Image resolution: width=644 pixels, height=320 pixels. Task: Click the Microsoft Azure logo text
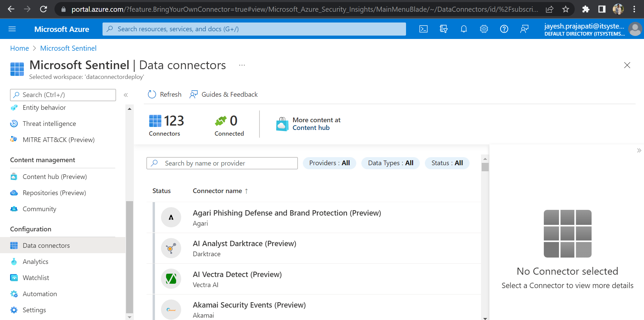pyautogui.click(x=62, y=29)
